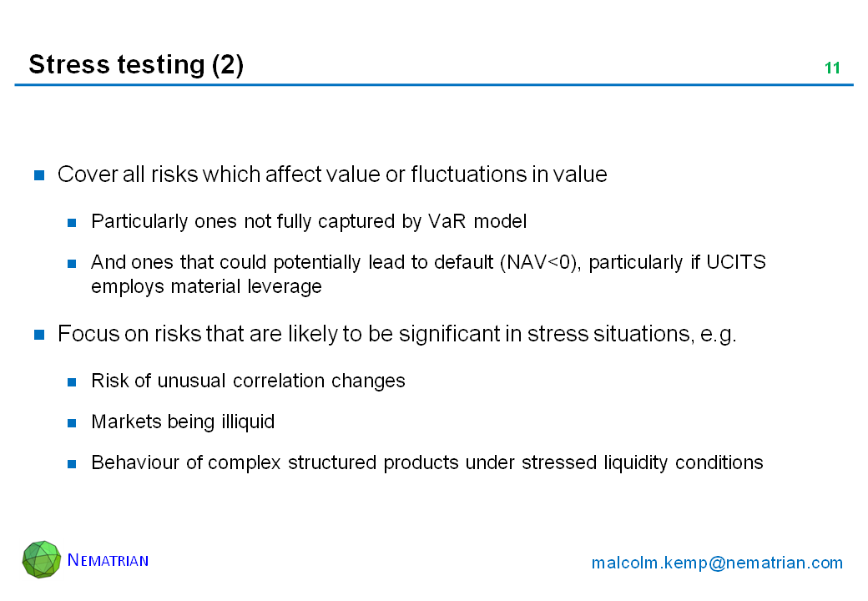Click the 'Particularly ones not fully captured by VaR model' text
Viewport: 868px width, 601px height.
pos(309,221)
